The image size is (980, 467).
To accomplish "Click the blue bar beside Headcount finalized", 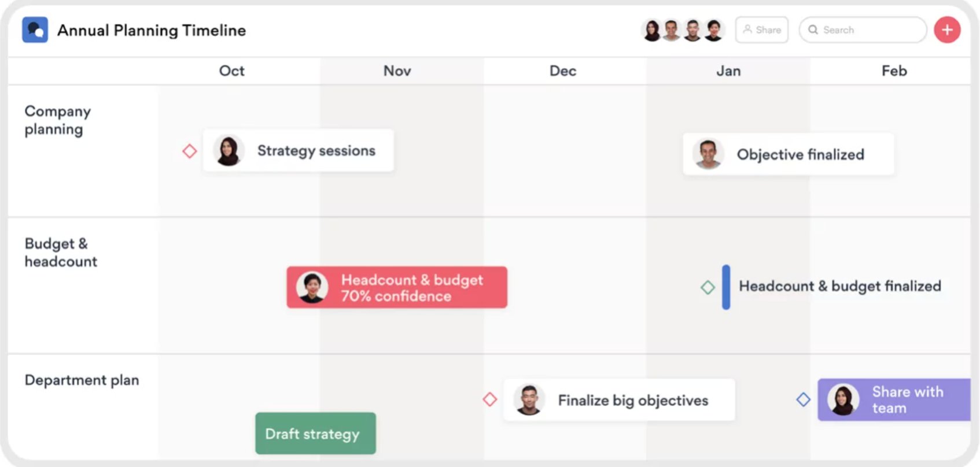I will point(726,287).
